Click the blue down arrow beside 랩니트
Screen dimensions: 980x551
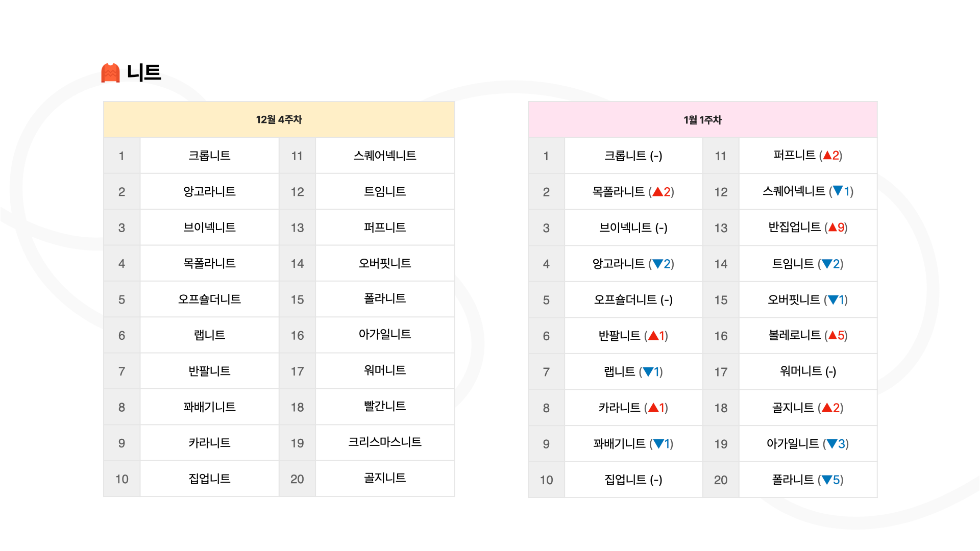(648, 372)
